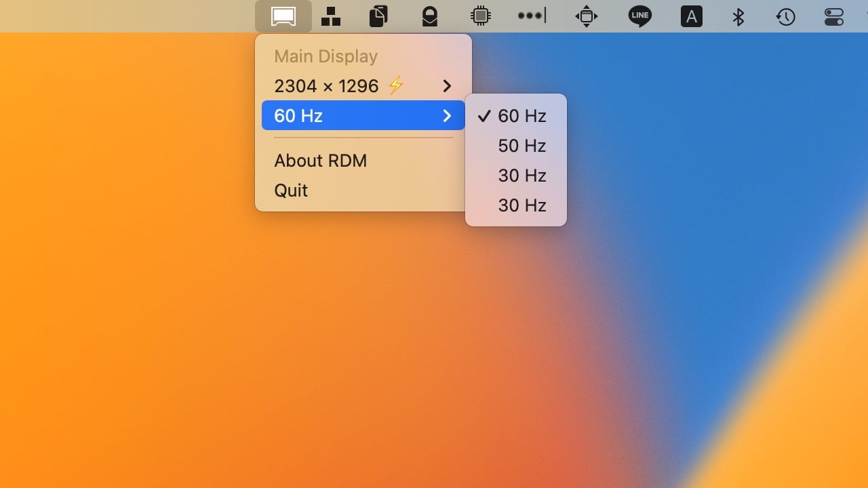
Task: Open the RDM display icon in menu bar
Action: 283,16
